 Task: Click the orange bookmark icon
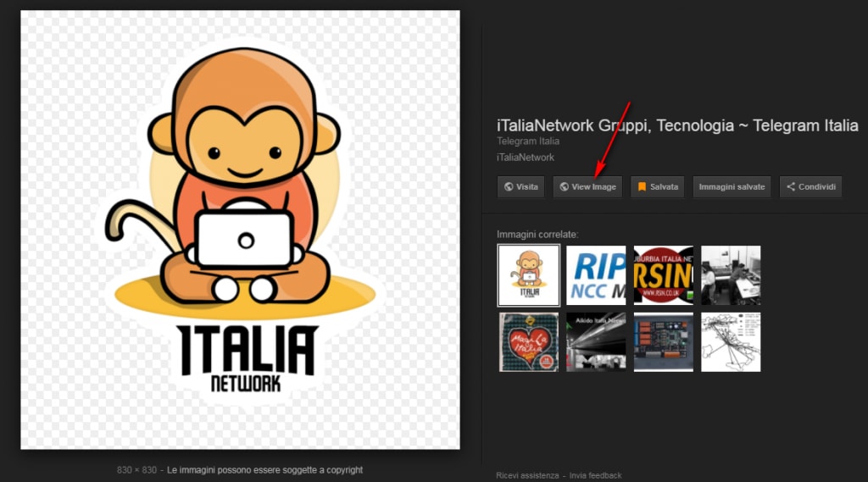(642, 187)
